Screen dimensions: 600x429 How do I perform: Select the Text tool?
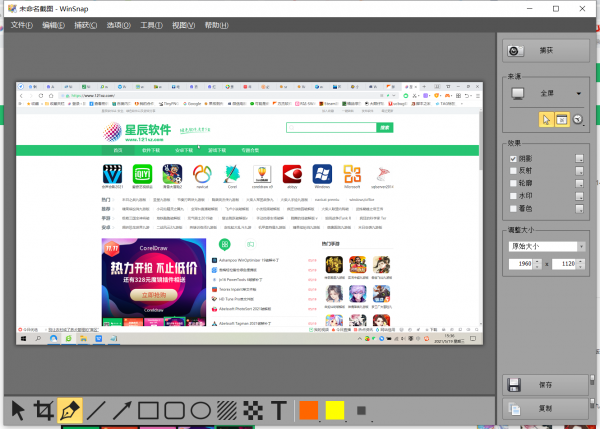(x=279, y=411)
